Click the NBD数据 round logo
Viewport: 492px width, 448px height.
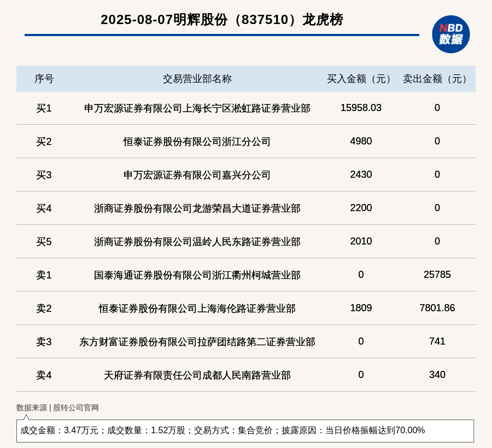pyautogui.click(x=450, y=34)
